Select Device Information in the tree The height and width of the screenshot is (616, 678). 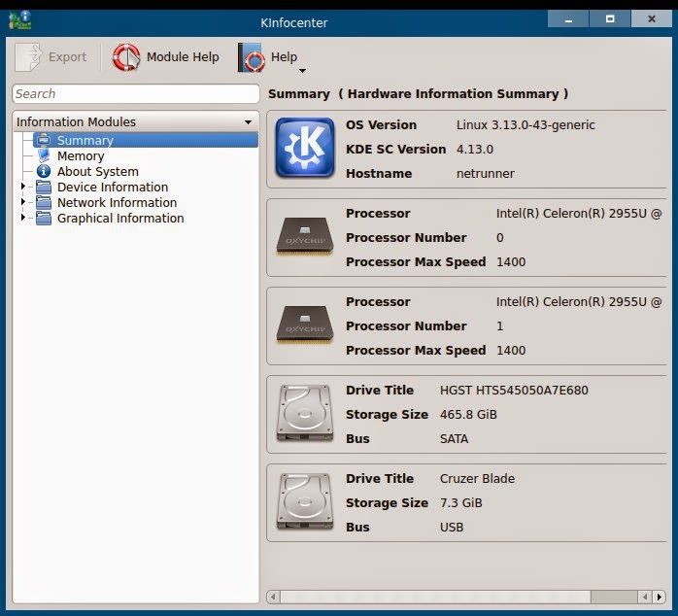click(113, 187)
